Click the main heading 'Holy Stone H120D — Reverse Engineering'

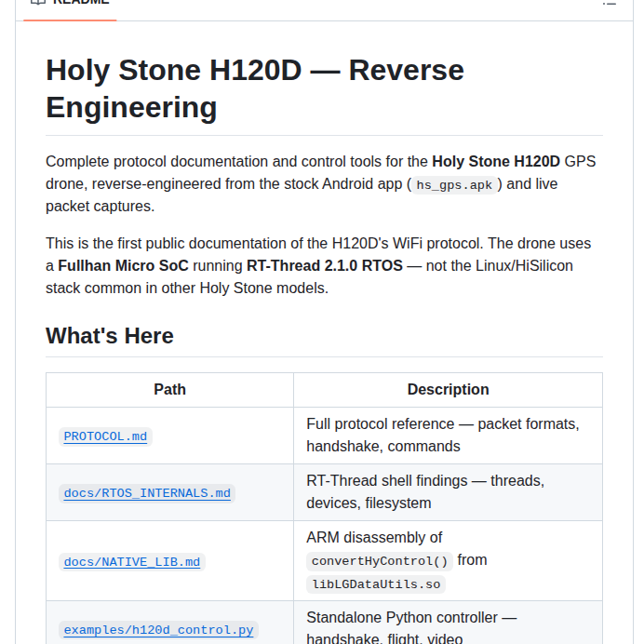[255, 88]
